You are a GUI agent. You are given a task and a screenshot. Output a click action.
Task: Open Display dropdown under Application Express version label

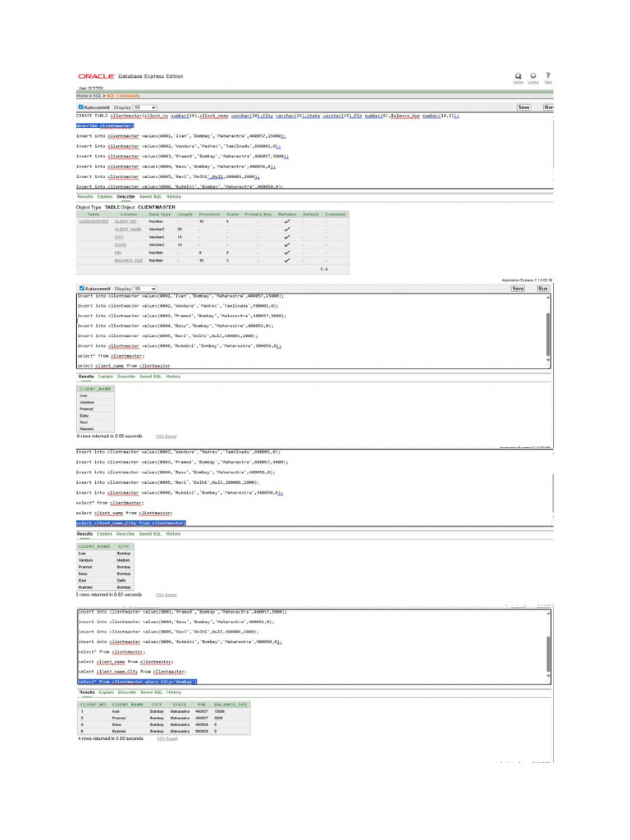pos(144,288)
